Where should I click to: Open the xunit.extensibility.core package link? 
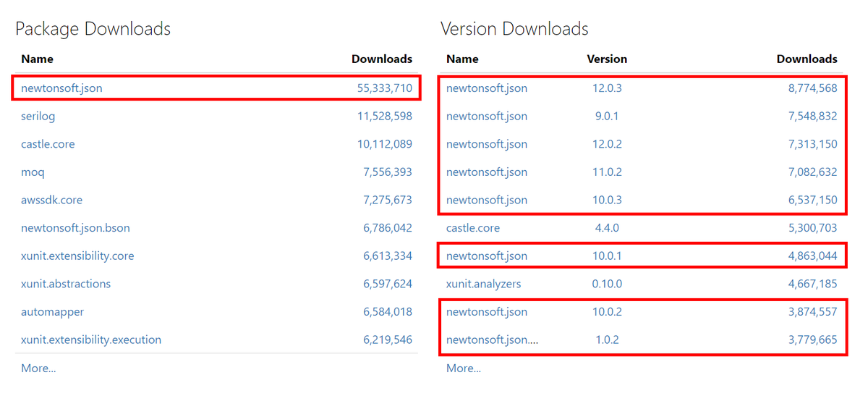77,256
